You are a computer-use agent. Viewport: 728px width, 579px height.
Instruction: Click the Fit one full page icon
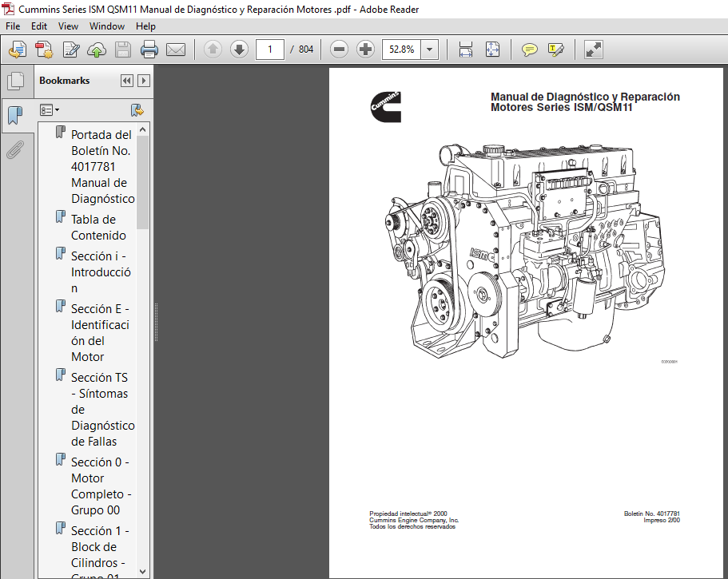[492, 50]
